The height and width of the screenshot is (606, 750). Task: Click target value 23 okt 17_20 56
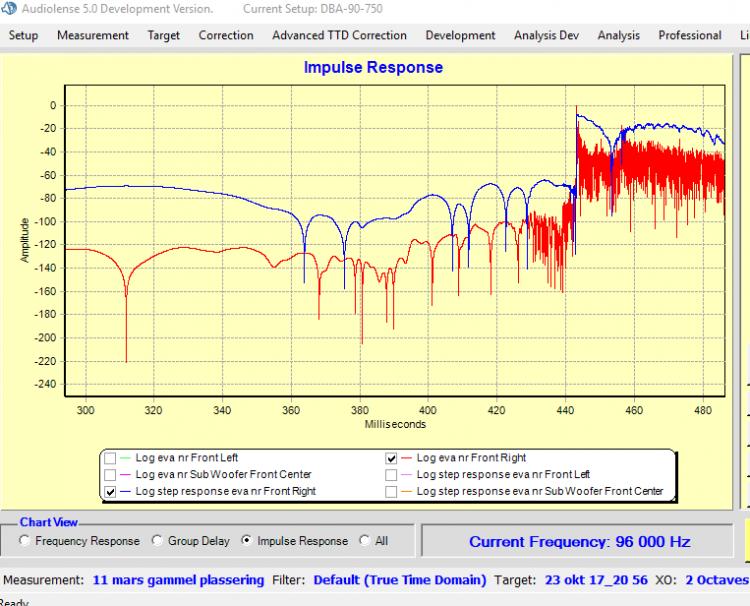(596, 580)
